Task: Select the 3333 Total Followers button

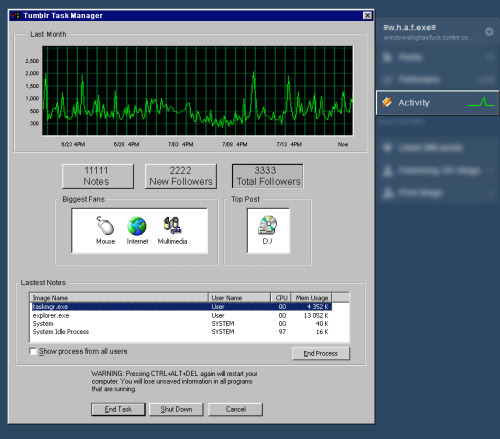Action: (x=268, y=176)
